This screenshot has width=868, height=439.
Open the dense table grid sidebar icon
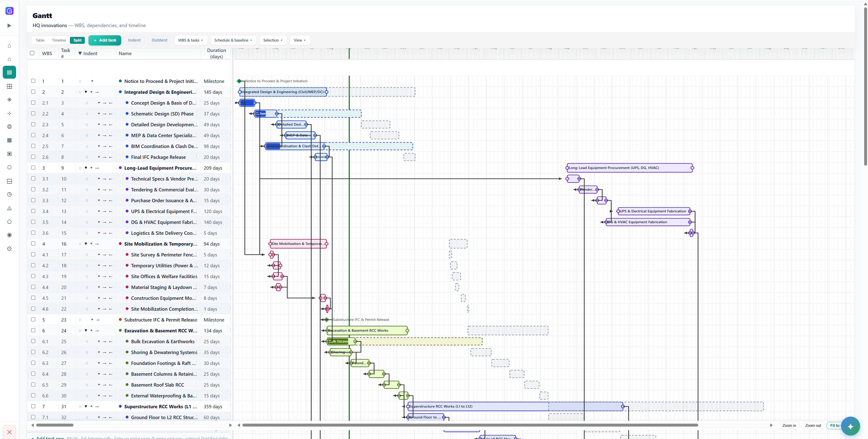tap(9, 140)
